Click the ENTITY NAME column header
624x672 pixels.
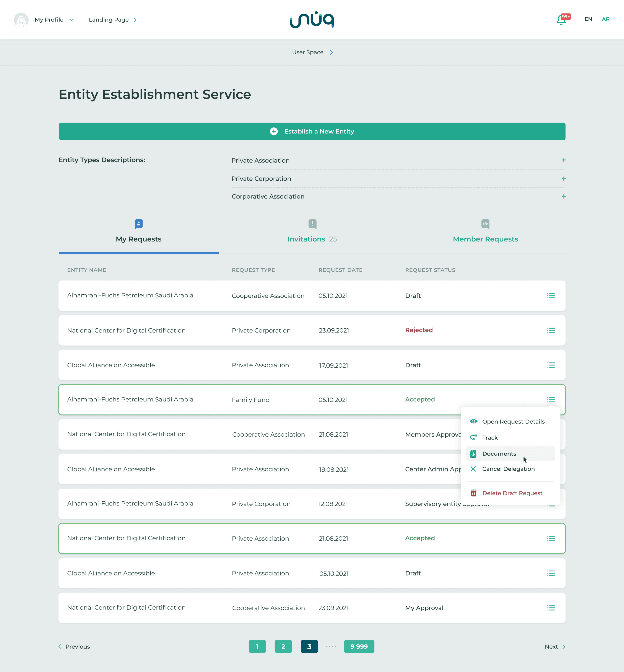click(87, 270)
